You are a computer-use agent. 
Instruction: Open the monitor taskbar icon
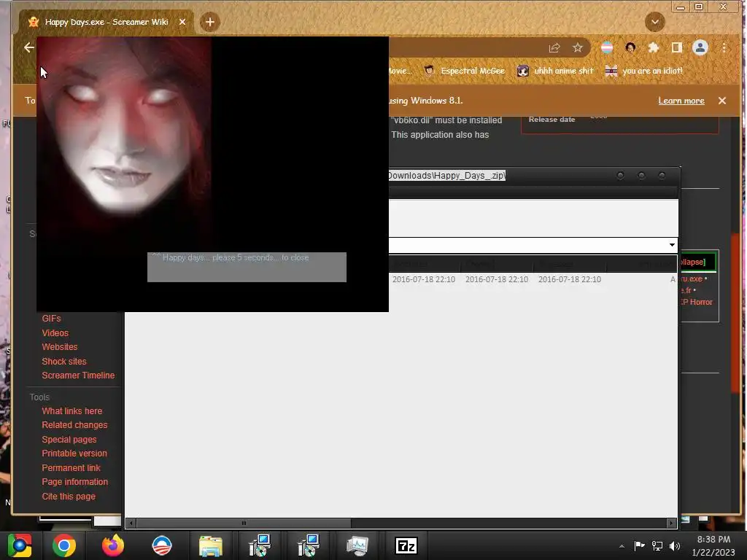357,545
